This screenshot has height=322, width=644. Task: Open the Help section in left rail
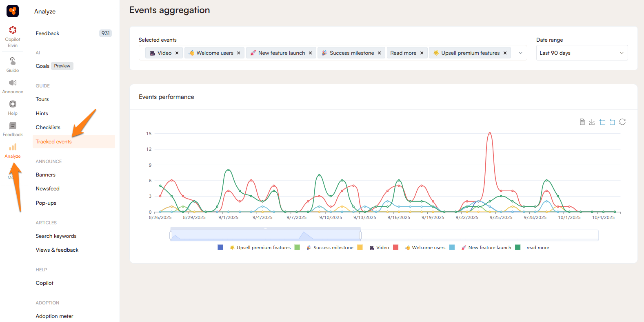tap(13, 108)
